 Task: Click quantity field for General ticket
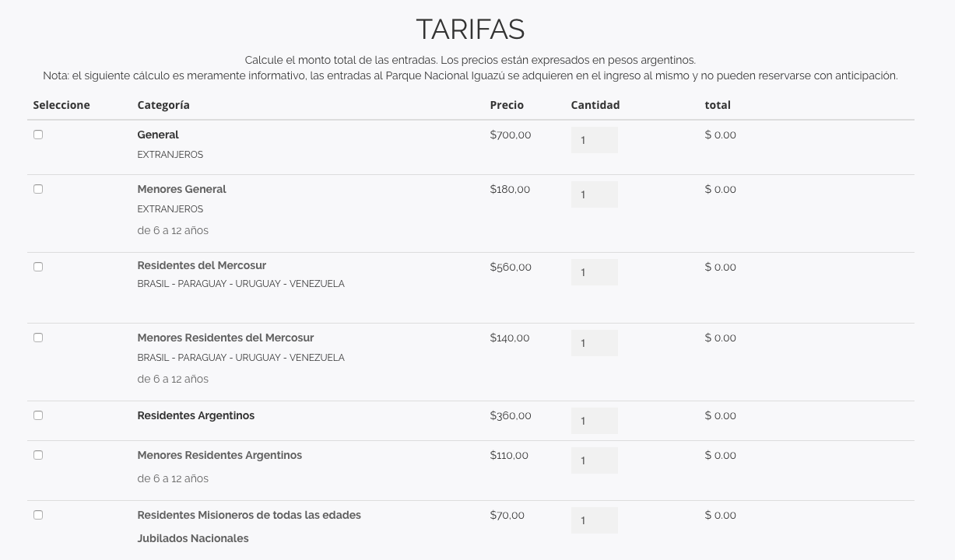595,140
